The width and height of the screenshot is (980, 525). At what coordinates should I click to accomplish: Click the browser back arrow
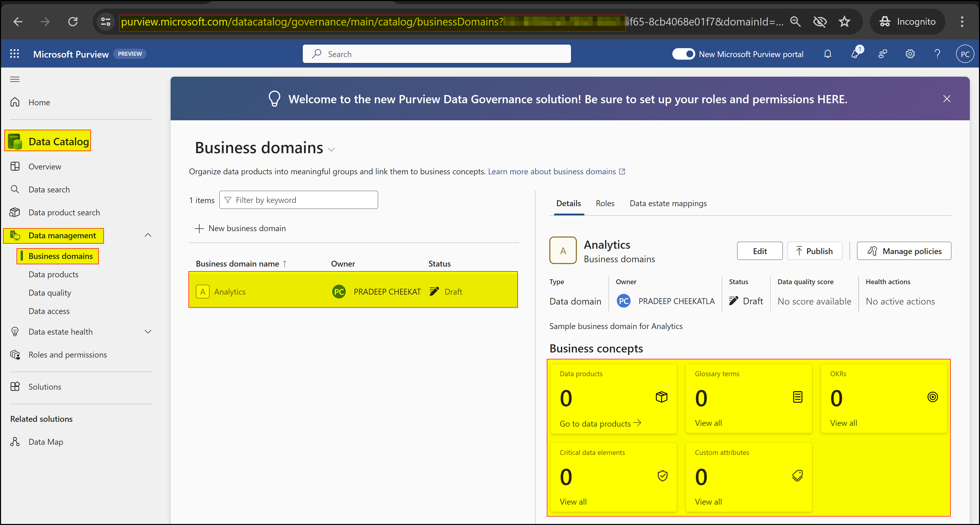(x=18, y=22)
